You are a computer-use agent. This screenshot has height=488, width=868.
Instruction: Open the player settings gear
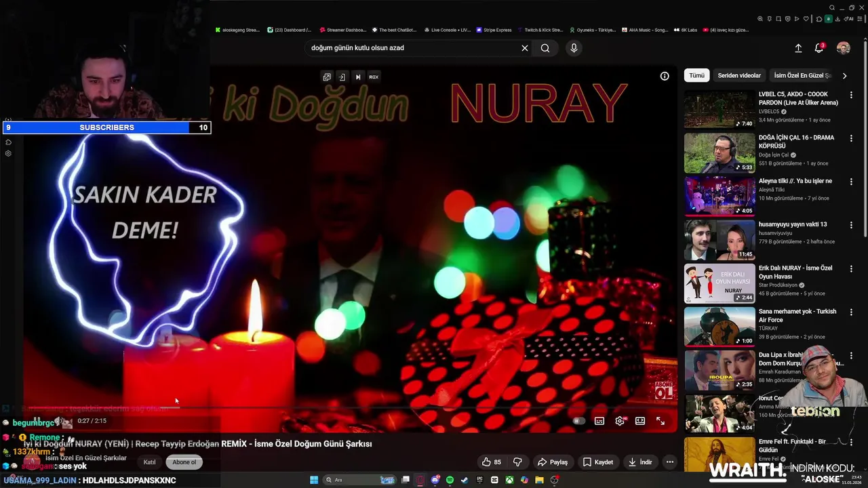click(620, 421)
